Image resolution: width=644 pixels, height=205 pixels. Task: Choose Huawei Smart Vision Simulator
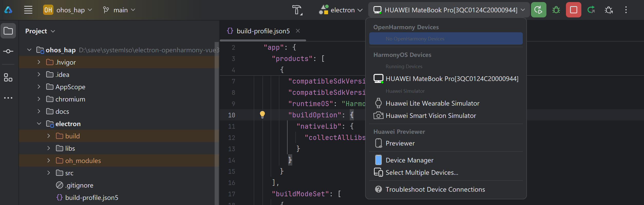coord(446,115)
